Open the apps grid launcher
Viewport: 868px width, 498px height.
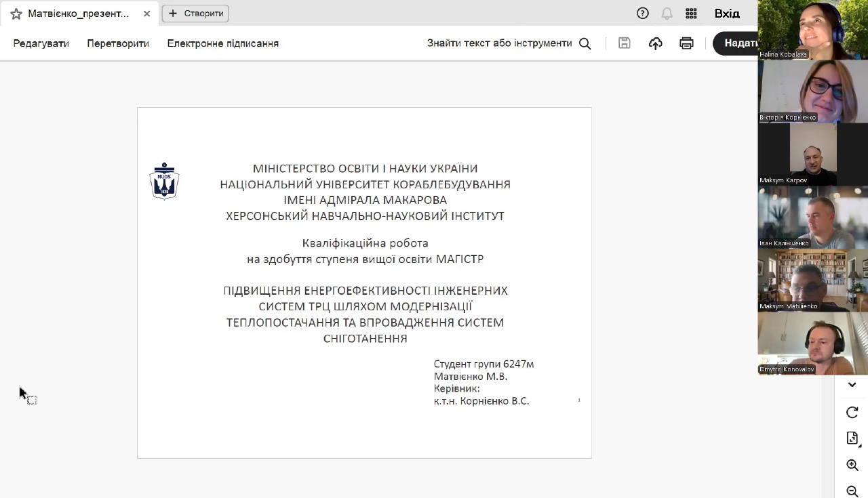691,14
